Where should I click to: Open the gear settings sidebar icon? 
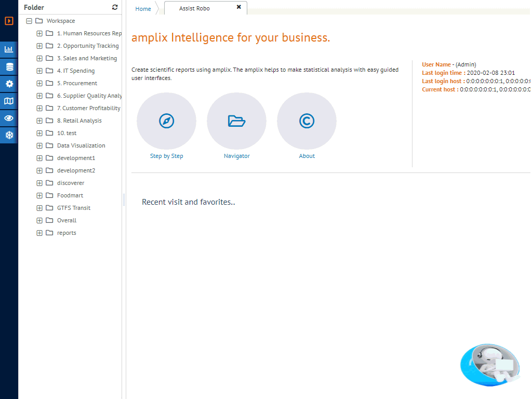coord(9,84)
